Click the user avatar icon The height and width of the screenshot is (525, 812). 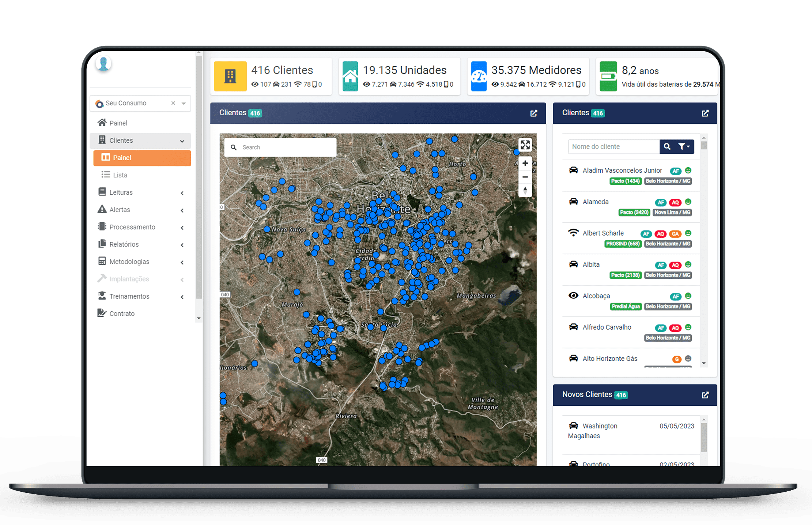click(103, 64)
